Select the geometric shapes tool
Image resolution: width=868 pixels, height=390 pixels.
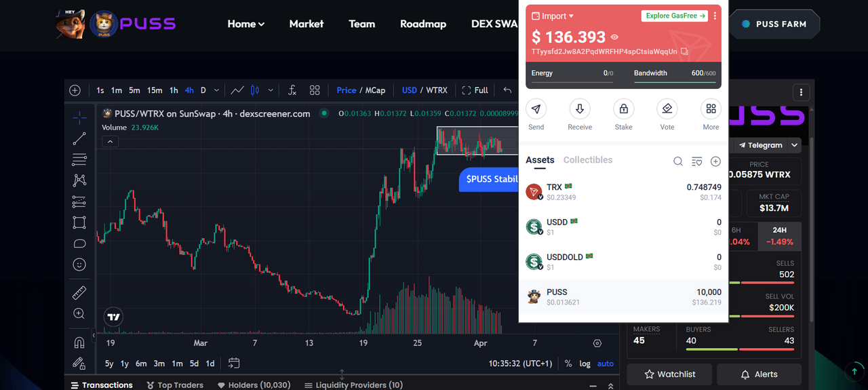[79, 222]
